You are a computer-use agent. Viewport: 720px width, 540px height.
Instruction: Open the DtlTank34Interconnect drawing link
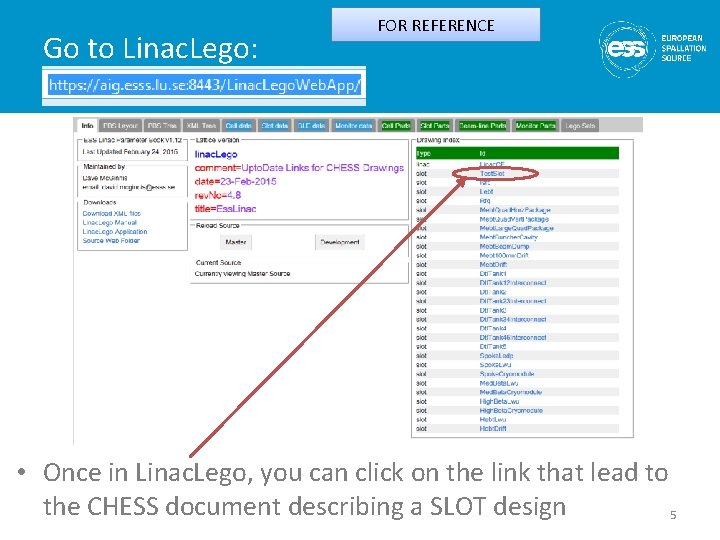pos(513,319)
